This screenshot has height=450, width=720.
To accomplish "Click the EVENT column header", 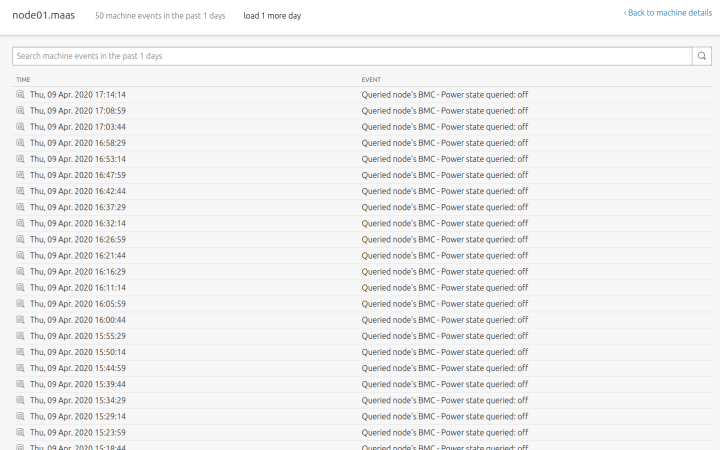I will 371,80.
